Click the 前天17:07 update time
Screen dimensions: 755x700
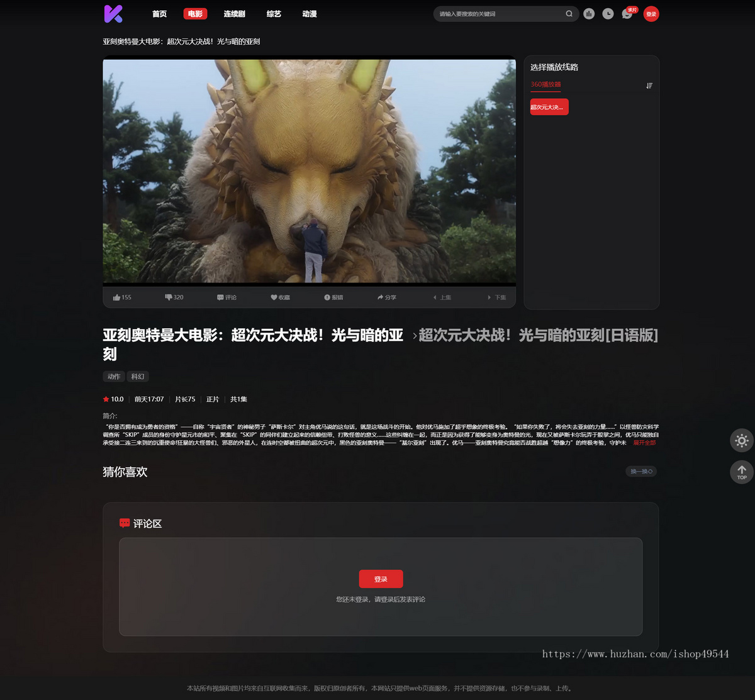pos(149,399)
